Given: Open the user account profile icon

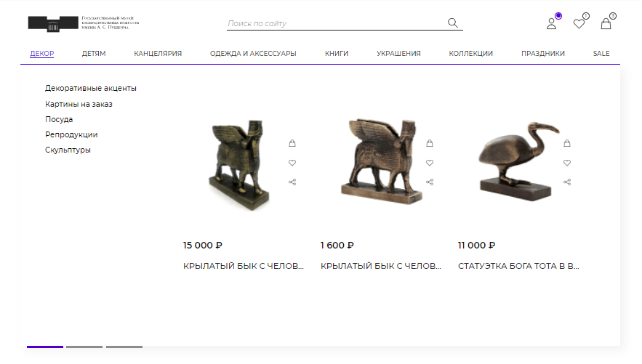Looking at the screenshot, I should pyautogui.click(x=552, y=24).
